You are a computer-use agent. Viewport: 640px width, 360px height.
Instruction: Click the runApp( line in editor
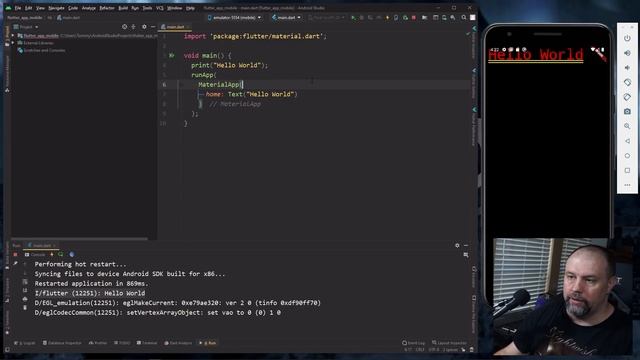203,75
